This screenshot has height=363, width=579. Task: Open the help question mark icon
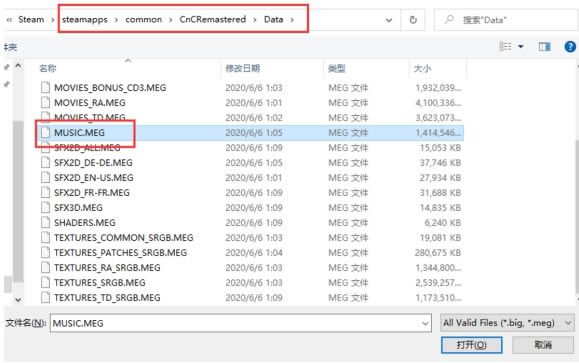click(x=570, y=47)
